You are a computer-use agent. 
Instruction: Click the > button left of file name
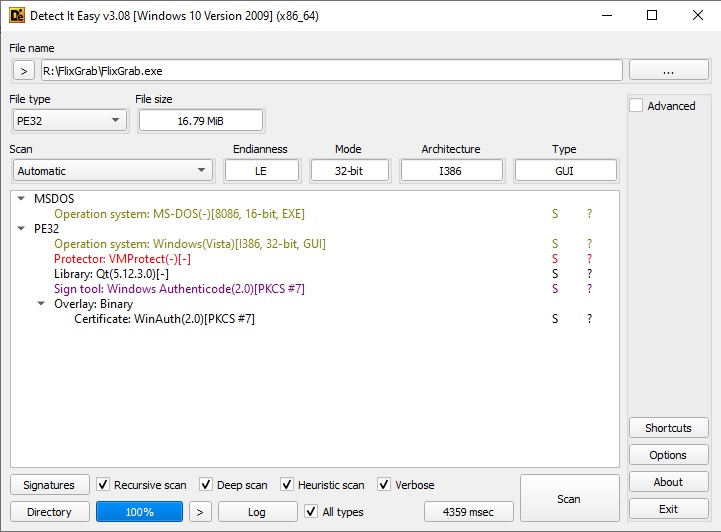pos(24,71)
